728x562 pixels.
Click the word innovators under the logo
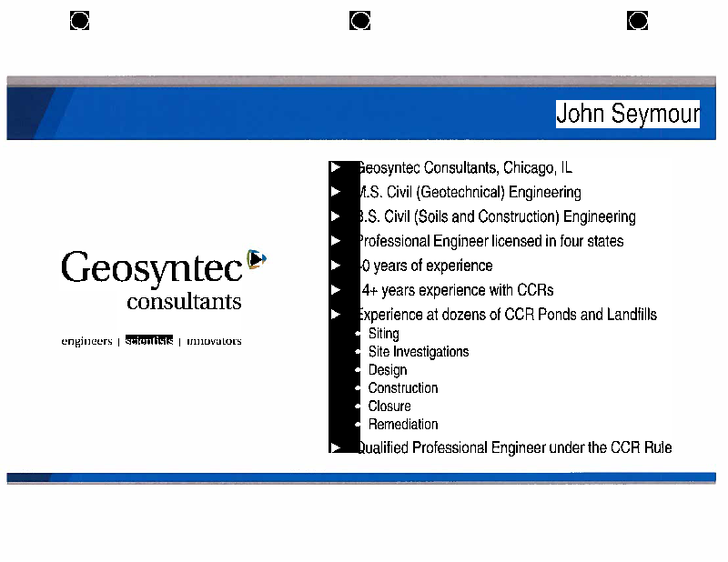[214, 341]
